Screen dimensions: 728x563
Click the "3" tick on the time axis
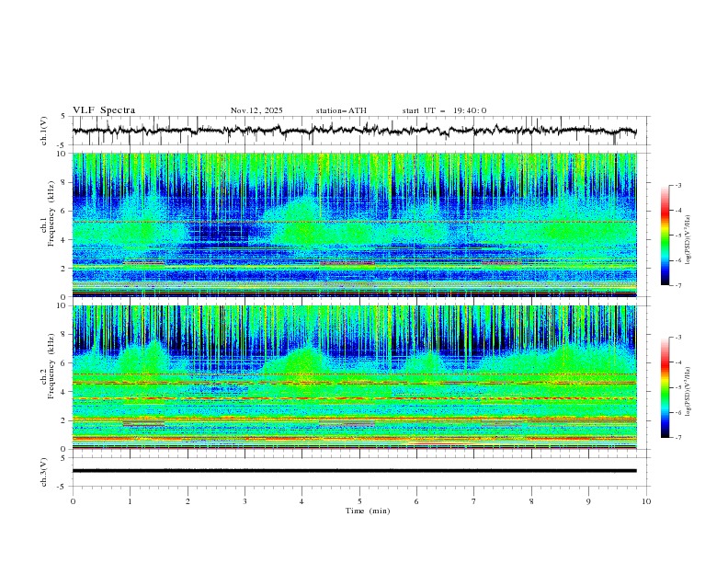(x=245, y=501)
